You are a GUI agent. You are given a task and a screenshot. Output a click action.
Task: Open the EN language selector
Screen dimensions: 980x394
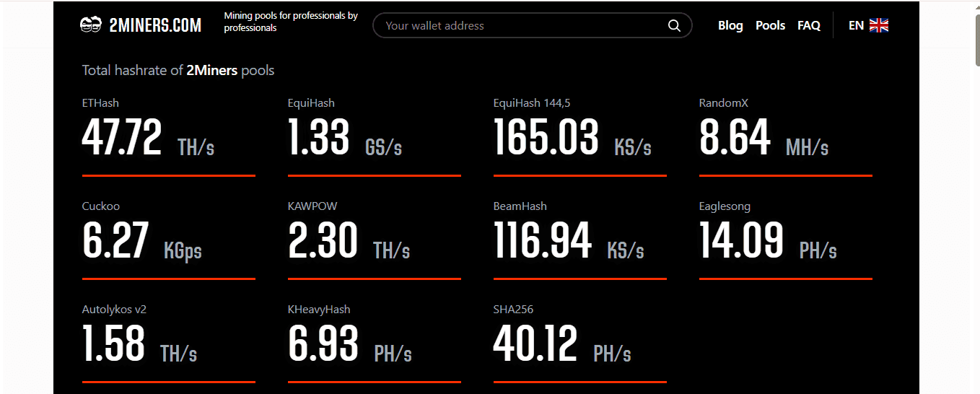(857, 25)
